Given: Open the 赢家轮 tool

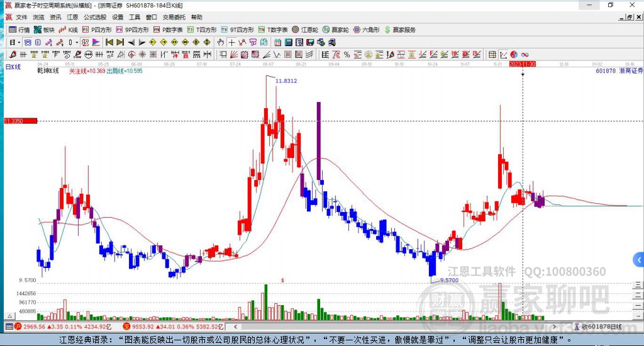Looking at the screenshot, I should tap(336, 30).
